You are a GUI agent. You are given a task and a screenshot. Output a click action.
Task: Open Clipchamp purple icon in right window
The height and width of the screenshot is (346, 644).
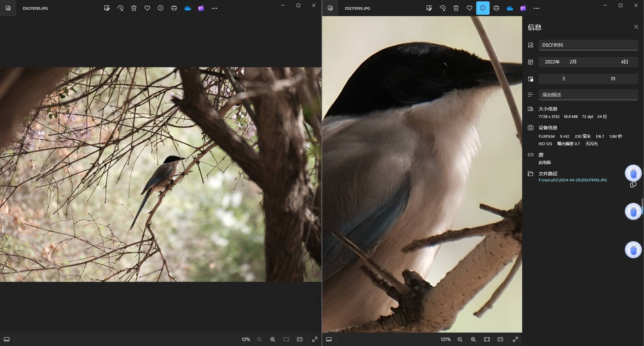point(523,8)
